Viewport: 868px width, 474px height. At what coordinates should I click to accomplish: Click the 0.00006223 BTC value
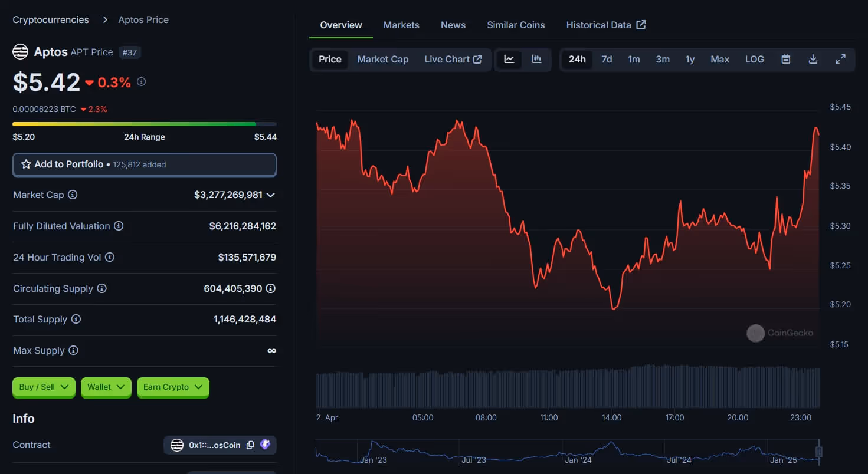point(44,109)
